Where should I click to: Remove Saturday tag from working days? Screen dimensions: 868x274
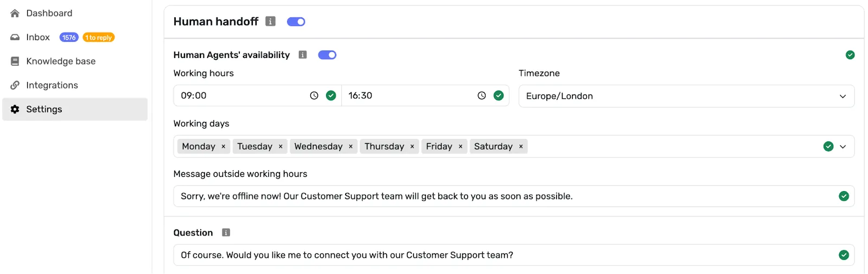(x=521, y=146)
